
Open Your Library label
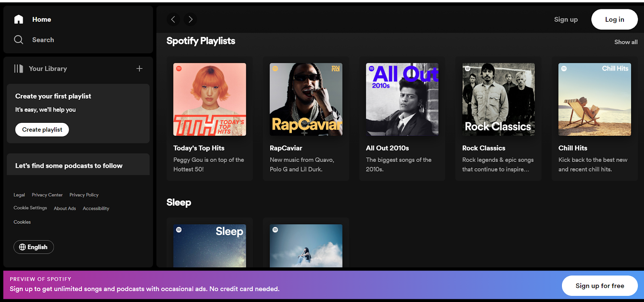[48, 68]
